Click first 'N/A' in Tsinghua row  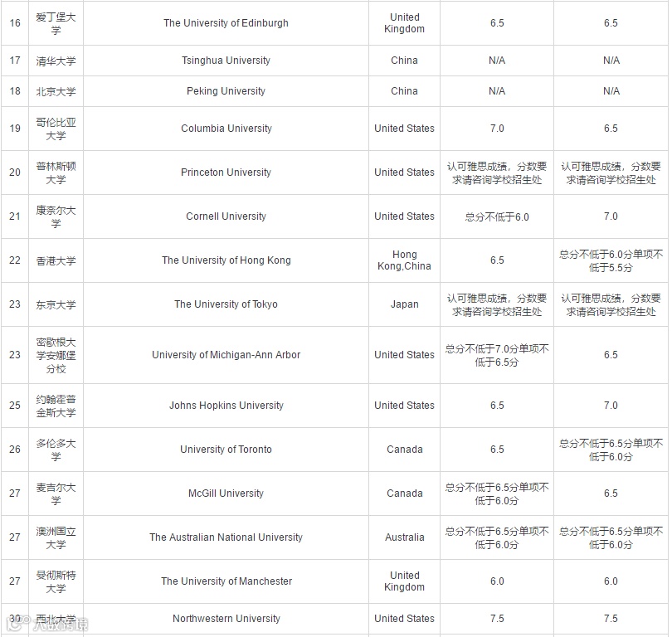(x=497, y=61)
